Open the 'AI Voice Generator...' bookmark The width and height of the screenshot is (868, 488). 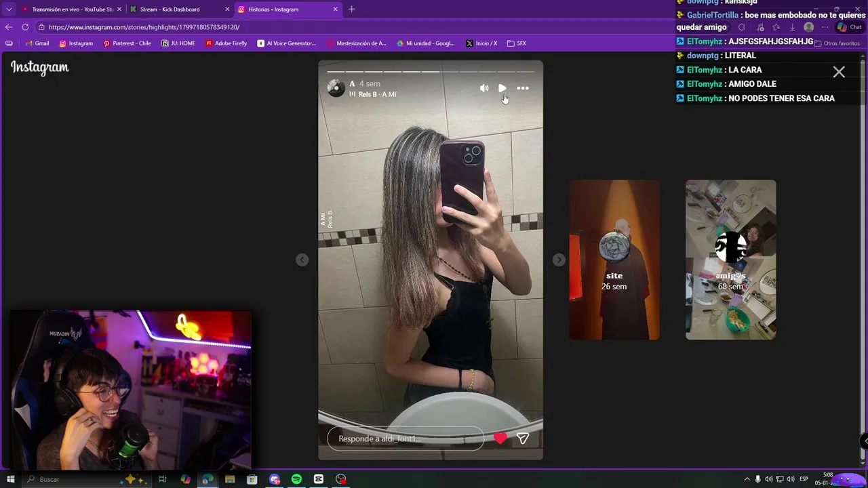287,43
